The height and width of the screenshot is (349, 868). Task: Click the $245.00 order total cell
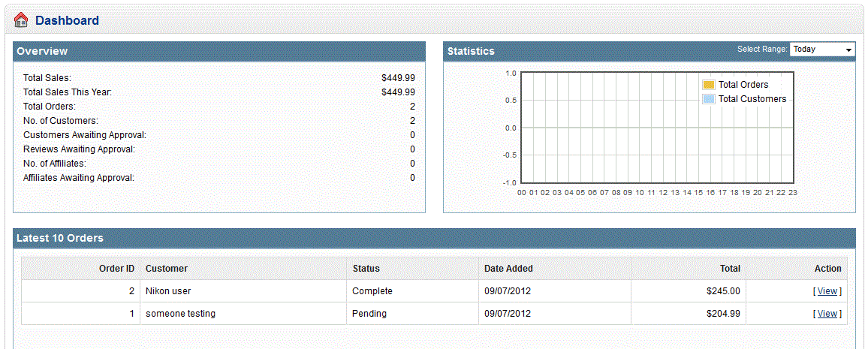pos(723,291)
